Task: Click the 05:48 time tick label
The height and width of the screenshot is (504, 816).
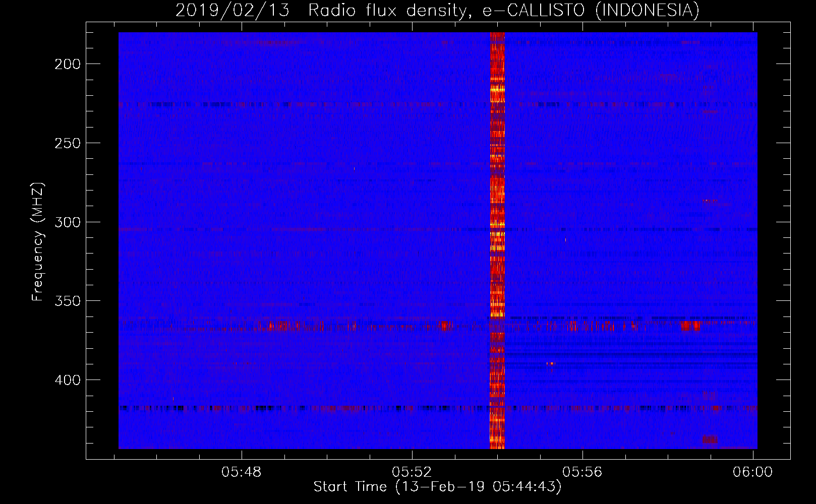Action: [242, 472]
